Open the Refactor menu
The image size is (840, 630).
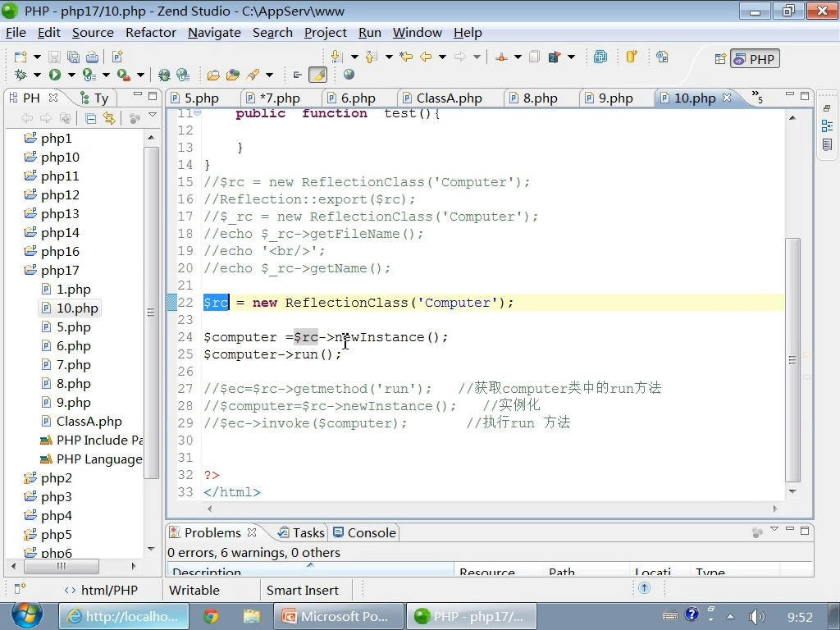click(151, 33)
